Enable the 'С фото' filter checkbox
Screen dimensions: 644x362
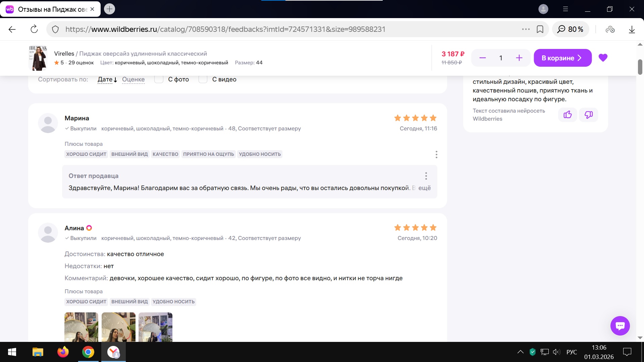pyautogui.click(x=159, y=79)
